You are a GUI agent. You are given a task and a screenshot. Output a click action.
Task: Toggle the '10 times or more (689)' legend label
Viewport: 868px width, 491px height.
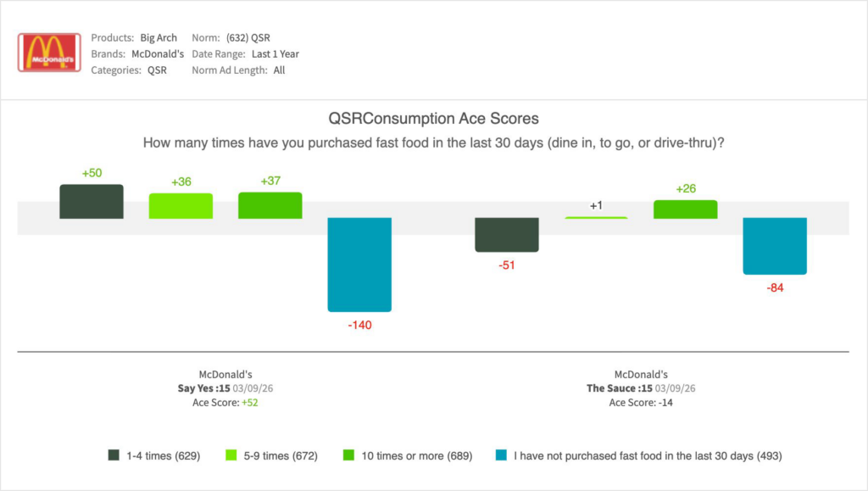415,455
